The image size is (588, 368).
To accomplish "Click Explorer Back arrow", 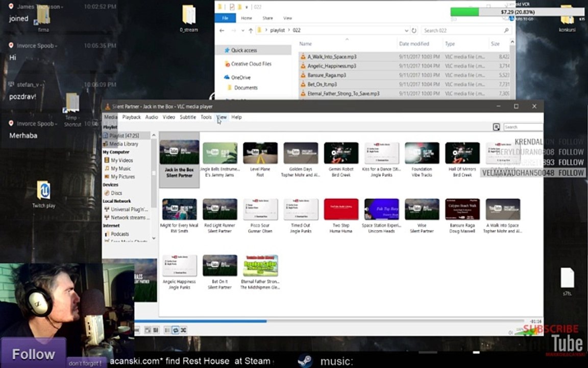I will pos(222,31).
